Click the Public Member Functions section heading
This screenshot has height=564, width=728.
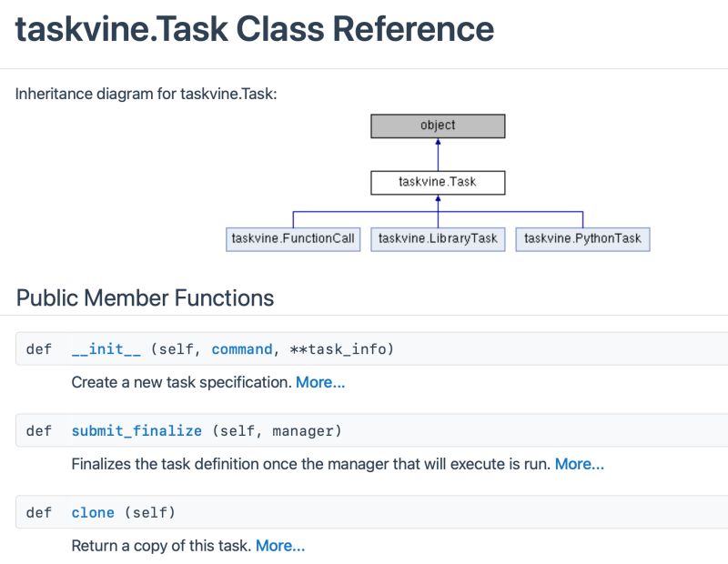(144, 298)
